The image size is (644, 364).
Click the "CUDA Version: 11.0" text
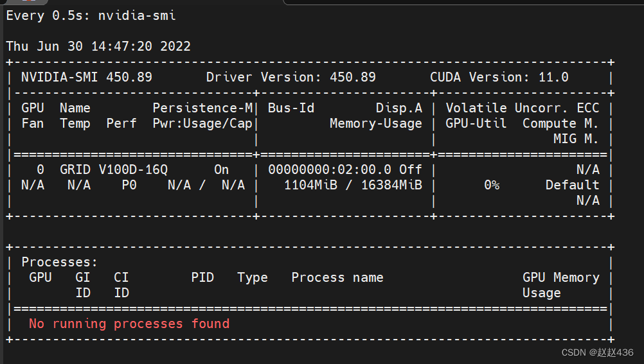(499, 77)
